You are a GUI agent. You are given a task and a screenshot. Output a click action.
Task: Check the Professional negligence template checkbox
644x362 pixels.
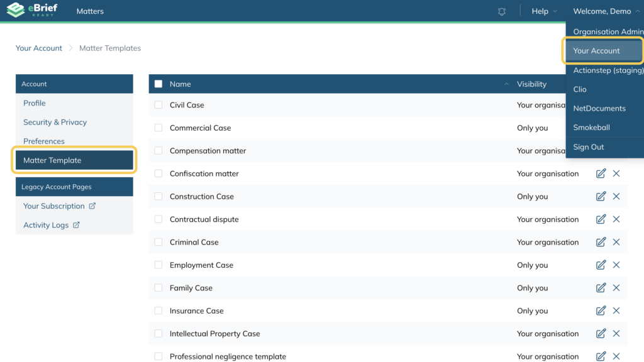click(158, 356)
